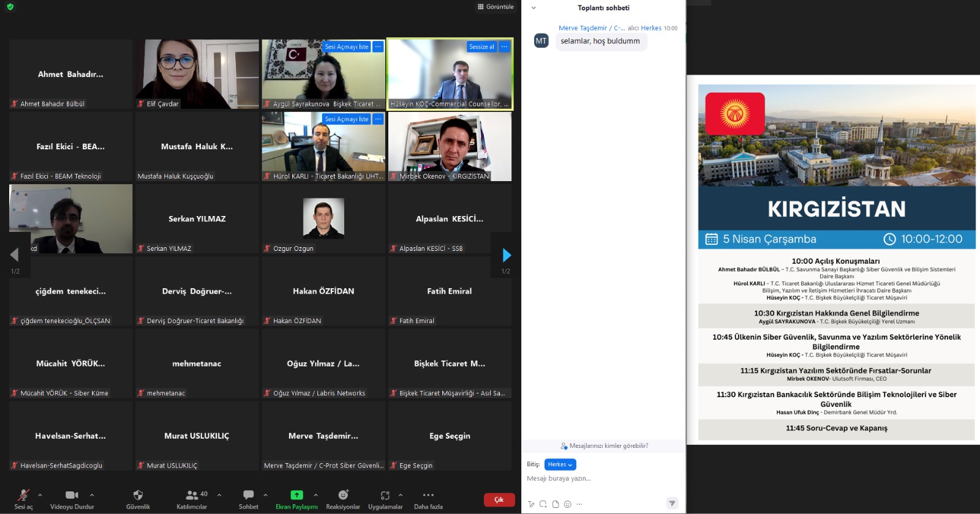Send the chat message with arrow icon
The height and width of the screenshot is (514, 980).
[x=672, y=503]
